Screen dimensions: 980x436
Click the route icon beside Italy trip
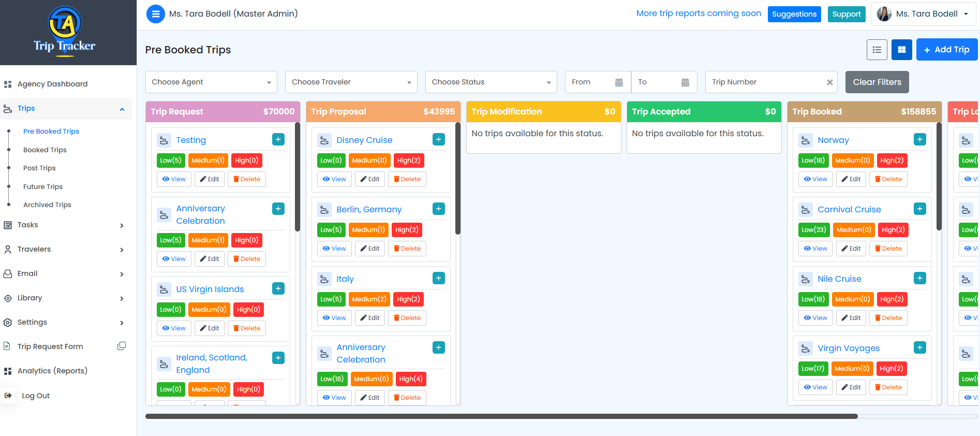(x=324, y=279)
